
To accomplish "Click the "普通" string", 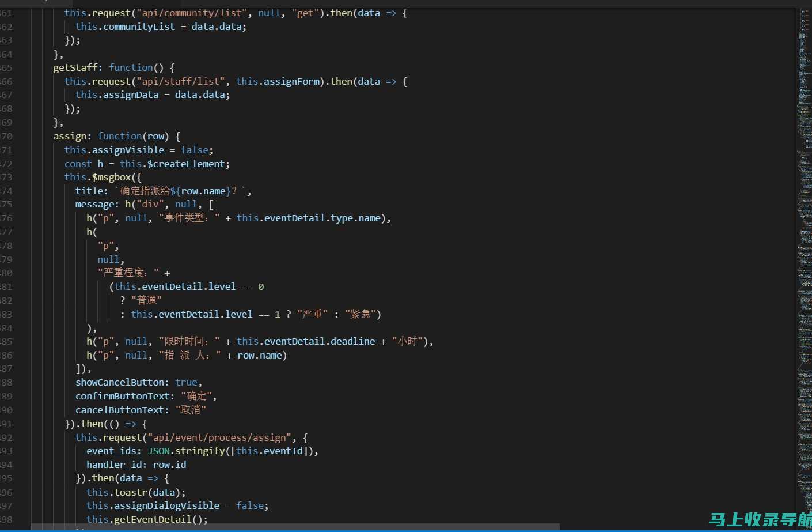I will pos(146,300).
